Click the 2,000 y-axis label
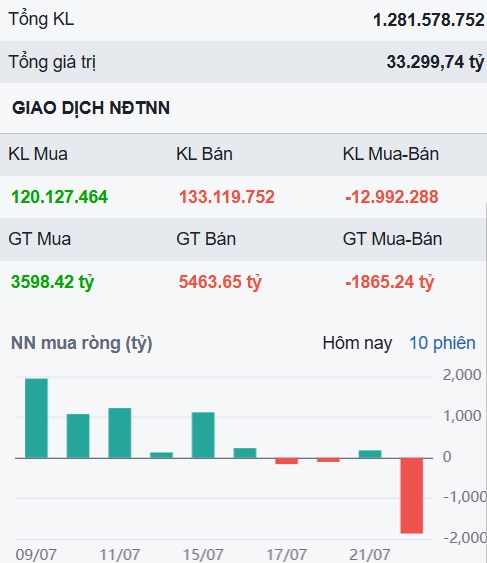Screen dimensions: 487x563 tap(462, 375)
